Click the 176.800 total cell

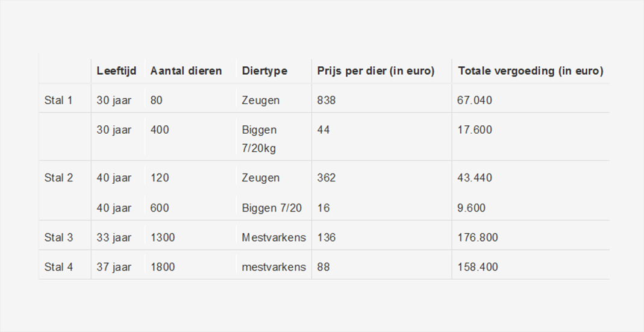coord(478,237)
